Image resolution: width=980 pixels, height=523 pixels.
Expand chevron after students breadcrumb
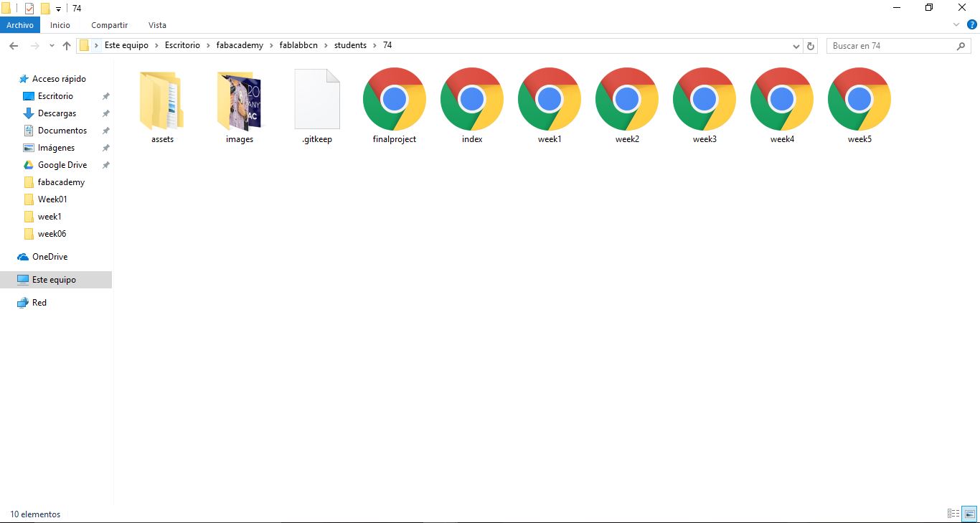coord(374,45)
